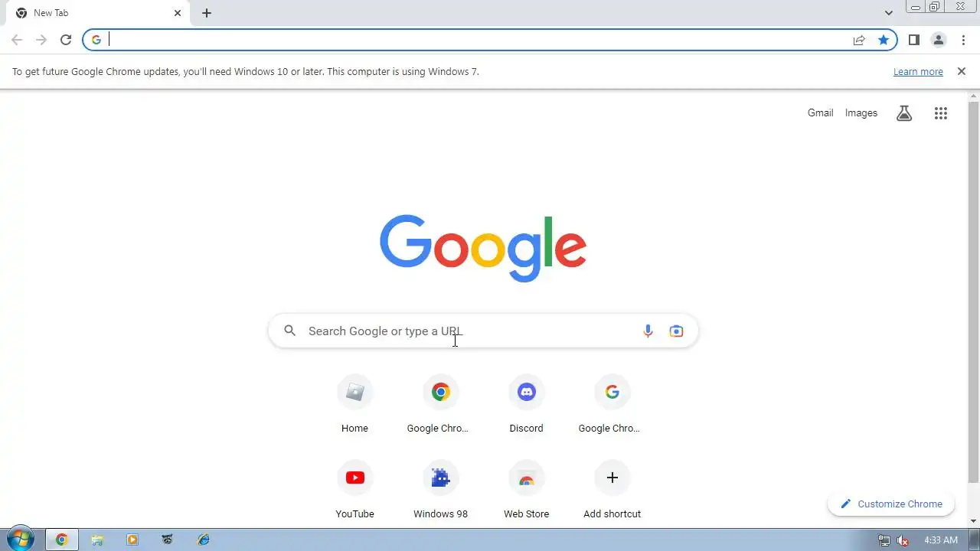Dismiss the Windows 7 update notice
The image size is (980, 551).
click(x=962, y=71)
